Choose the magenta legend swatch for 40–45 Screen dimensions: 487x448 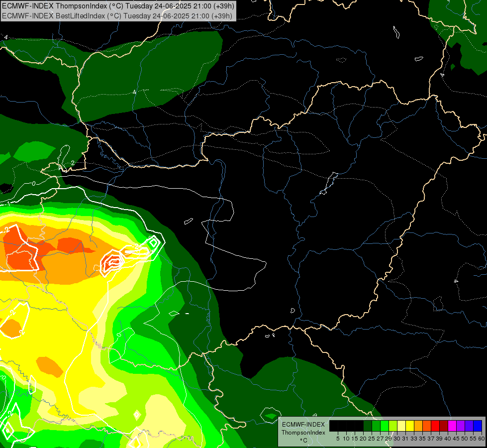[452, 426]
